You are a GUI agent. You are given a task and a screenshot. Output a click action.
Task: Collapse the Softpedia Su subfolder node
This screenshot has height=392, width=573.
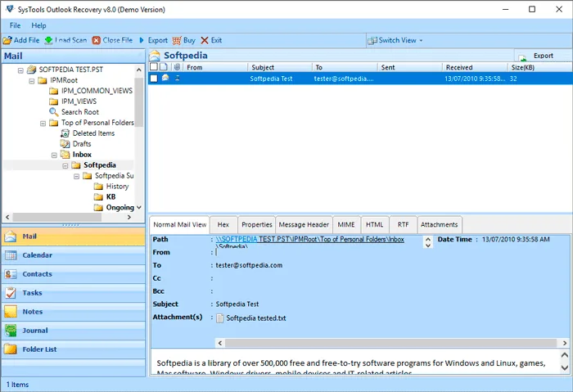(76, 176)
